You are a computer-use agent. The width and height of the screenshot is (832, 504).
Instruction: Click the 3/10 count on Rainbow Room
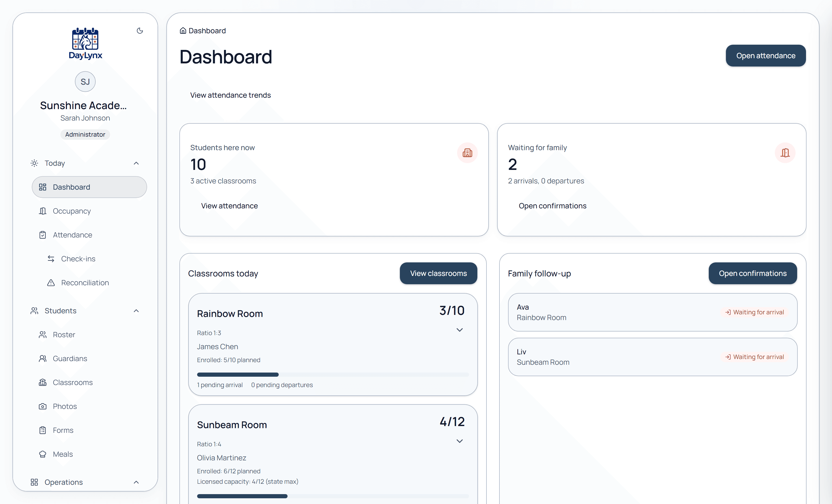point(452,311)
